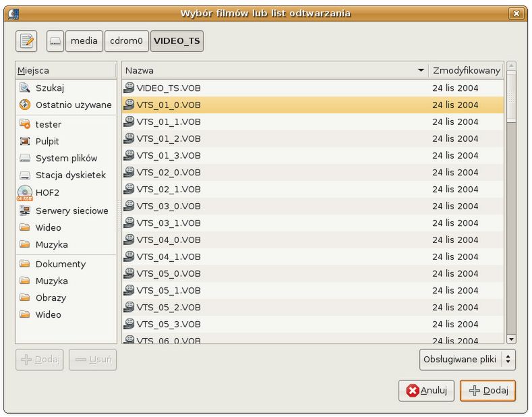The height and width of the screenshot is (417, 532).
Task: Click the VTS_02_0.VOB video file icon
Action: pos(129,172)
